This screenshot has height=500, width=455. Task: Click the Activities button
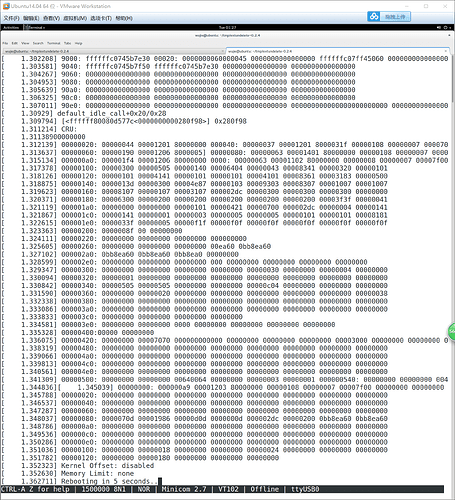(11, 27)
